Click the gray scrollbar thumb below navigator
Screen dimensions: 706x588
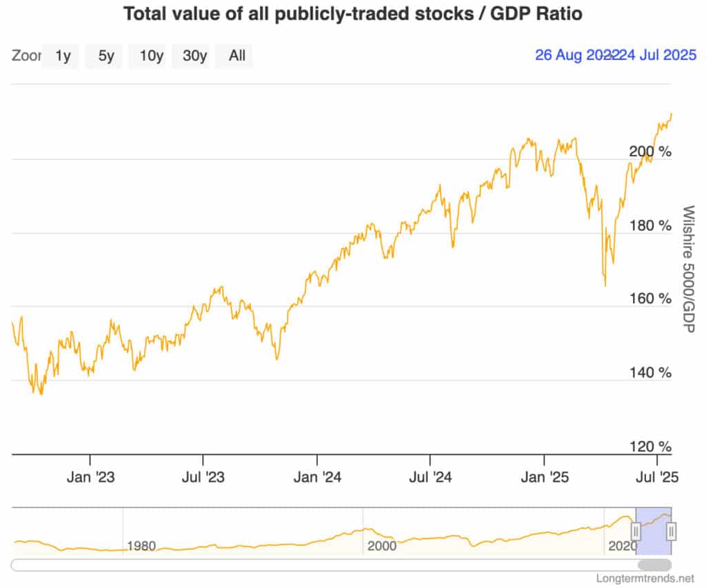pos(654,565)
